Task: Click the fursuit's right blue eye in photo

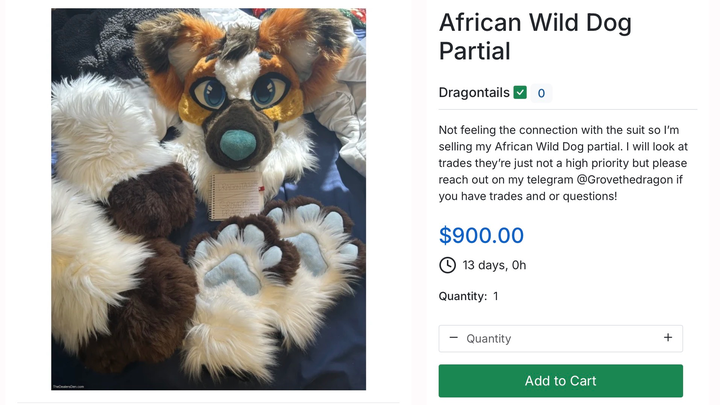Action: click(x=268, y=91)
